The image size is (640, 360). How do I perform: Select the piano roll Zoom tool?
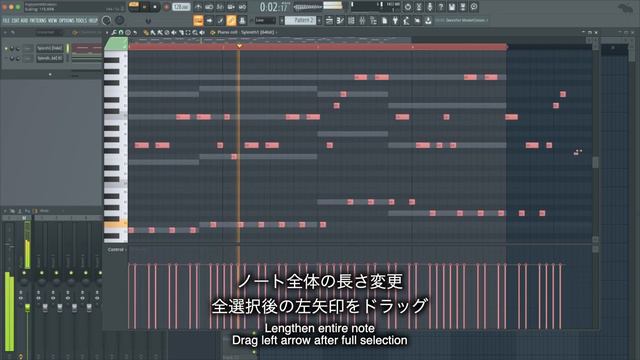click(195, 32)
